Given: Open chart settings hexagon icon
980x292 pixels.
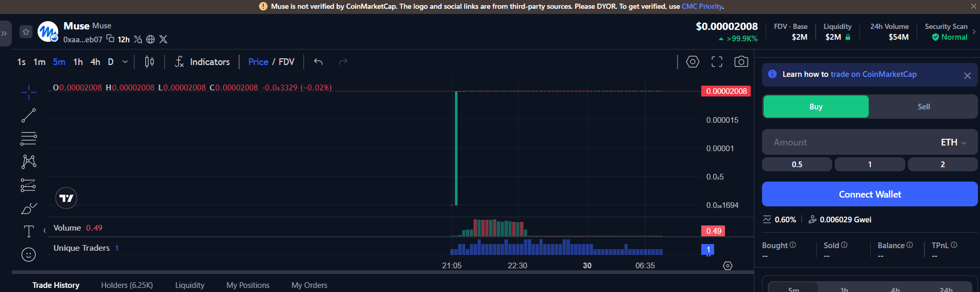Looking at the screenshot, I should [x=692, y=62].
